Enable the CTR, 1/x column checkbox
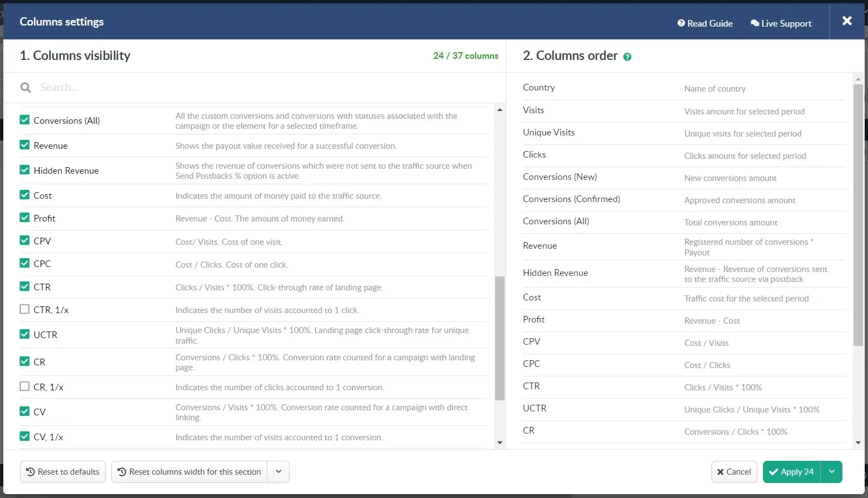 click(24, 309)
